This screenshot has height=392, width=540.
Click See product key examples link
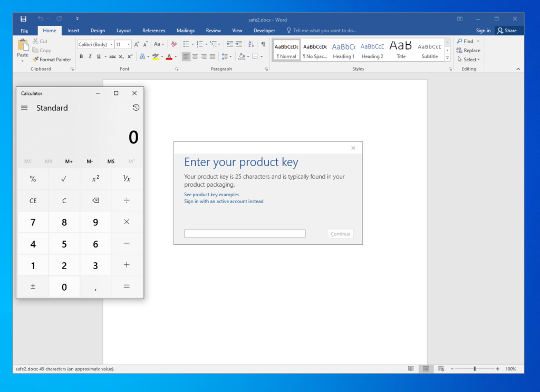(211, 195)
